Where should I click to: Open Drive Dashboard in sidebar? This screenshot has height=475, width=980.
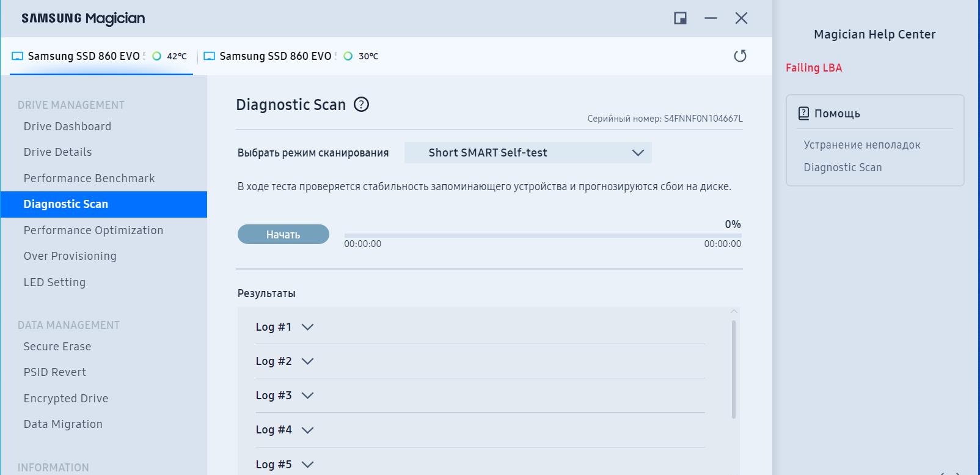pyautogui.click(x=67, y=127)
